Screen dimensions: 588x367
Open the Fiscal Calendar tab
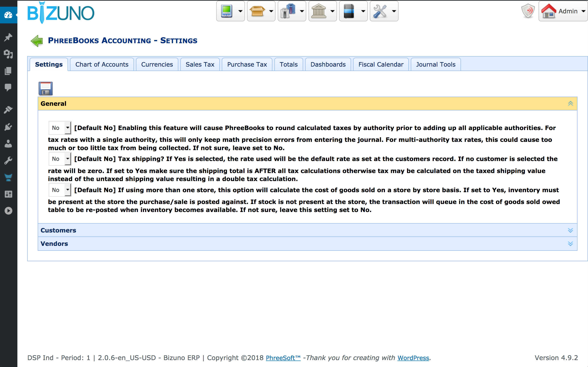tap(380, 65)
